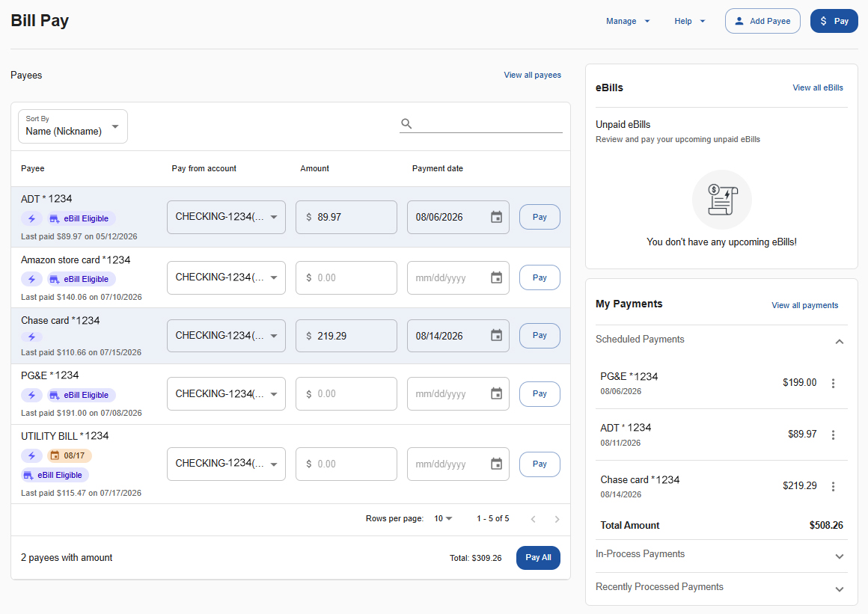Image resolution: width=868 pixels, height=614 pixels.
Task: Open calendar picker for UTILITY BILL row
Action: (497, 464)
